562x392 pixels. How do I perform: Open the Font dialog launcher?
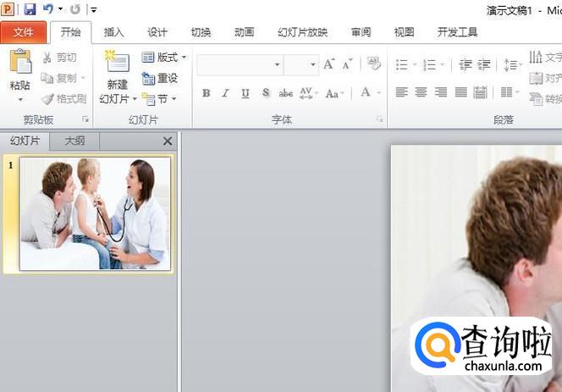tap(379, 120)
